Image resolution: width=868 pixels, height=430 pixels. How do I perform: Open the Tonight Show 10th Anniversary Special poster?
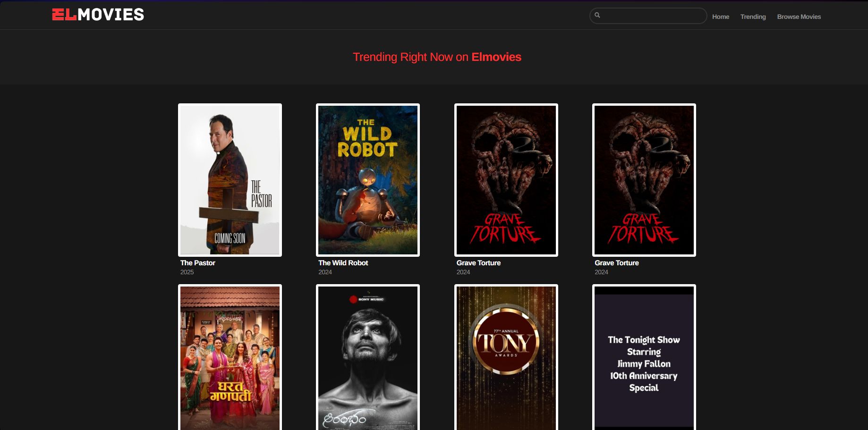coord(644,357)
